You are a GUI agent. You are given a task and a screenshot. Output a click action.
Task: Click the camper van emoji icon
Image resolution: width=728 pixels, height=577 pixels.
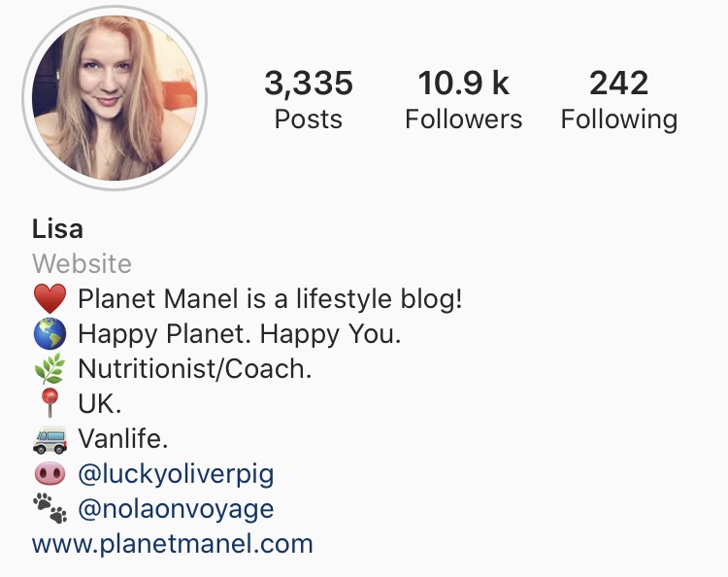[50, 439]
